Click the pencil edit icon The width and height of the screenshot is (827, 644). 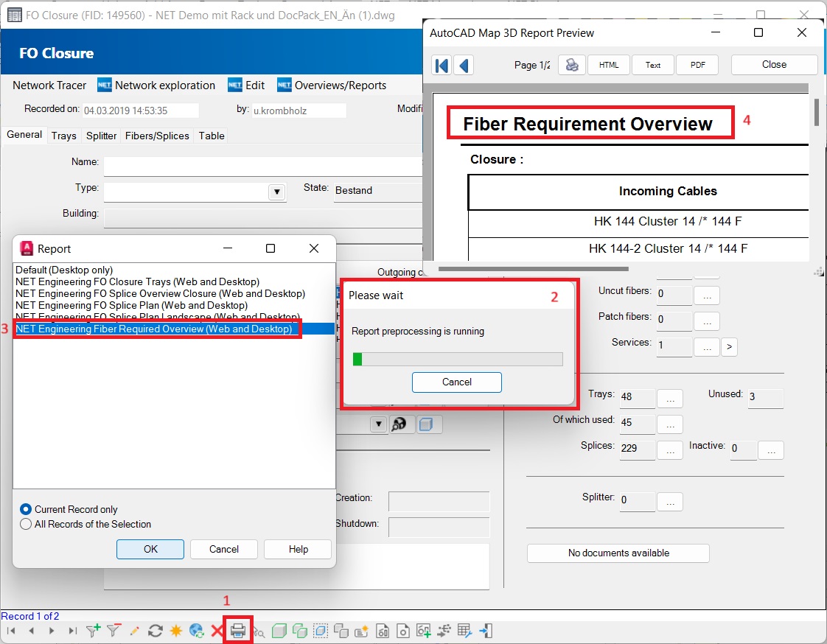pyautogui.click(x=134, y=630)
